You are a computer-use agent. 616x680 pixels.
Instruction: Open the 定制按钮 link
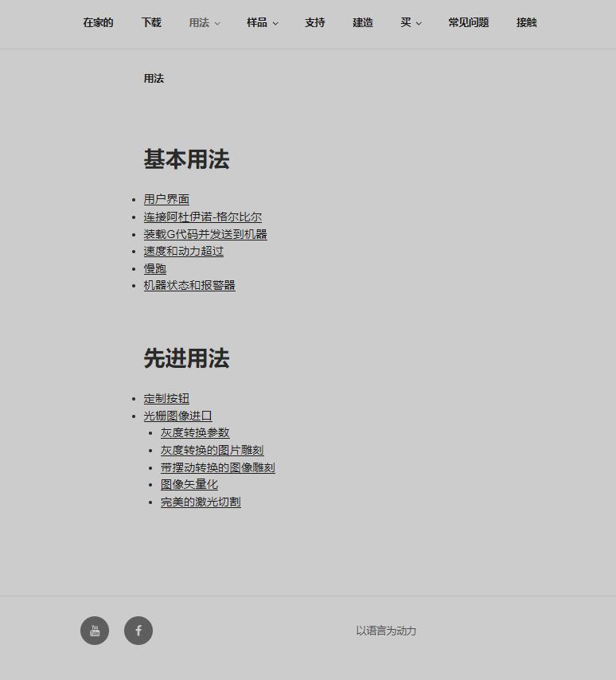(x=166, y=399)
